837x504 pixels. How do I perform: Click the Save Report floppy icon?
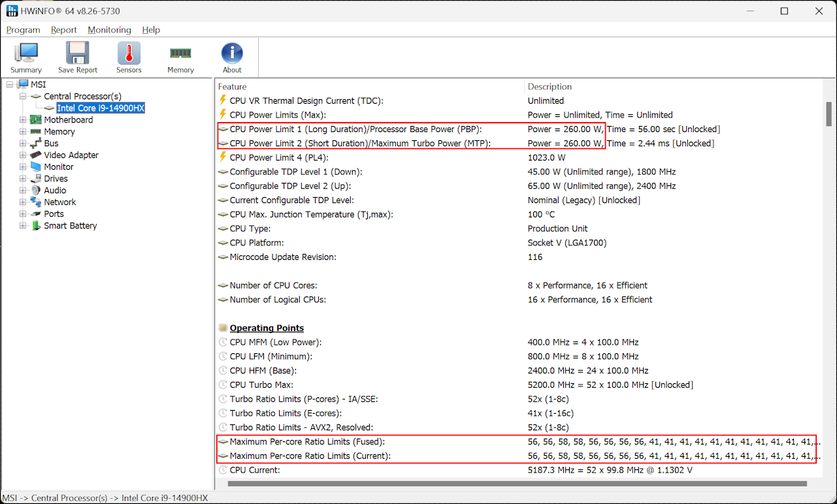(x=78, y=54)
